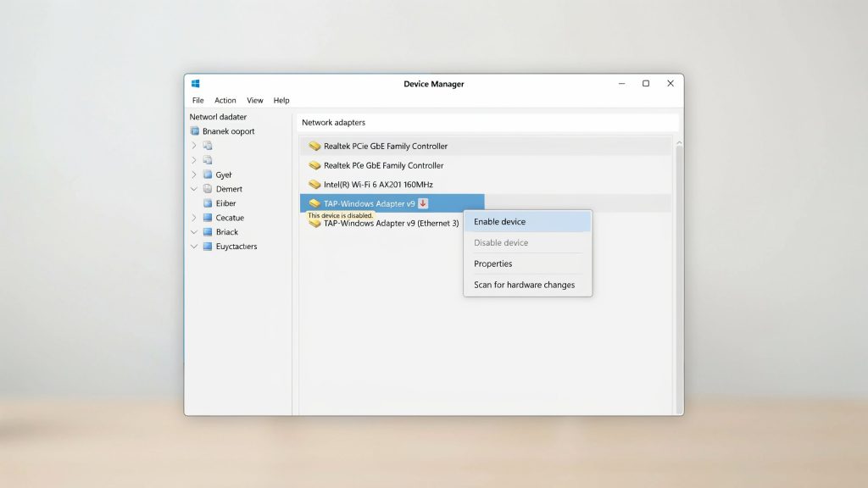Click the vertical scrollbar track of the device list

coord(679,280)
